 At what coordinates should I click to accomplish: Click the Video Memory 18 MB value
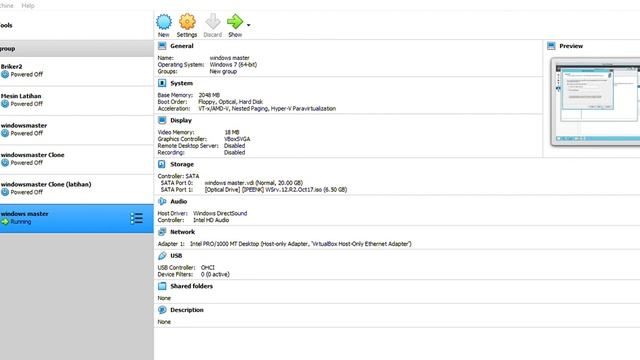(x=231, y=132)
